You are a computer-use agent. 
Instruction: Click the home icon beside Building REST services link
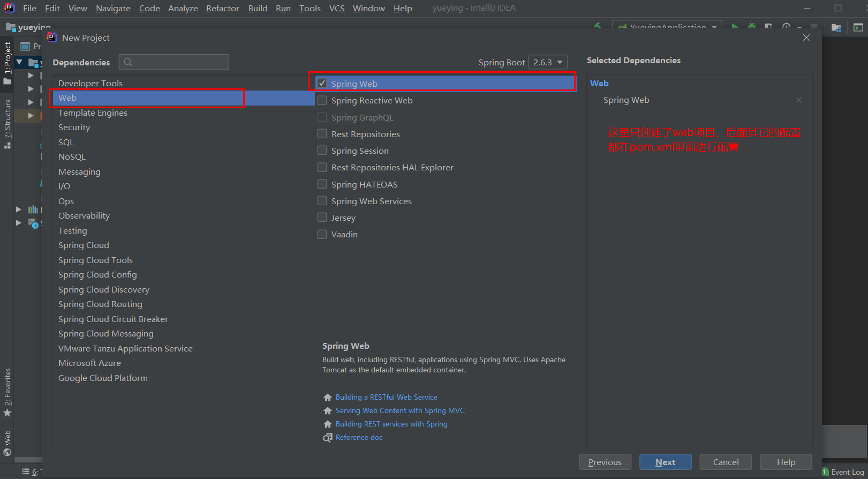328,424
